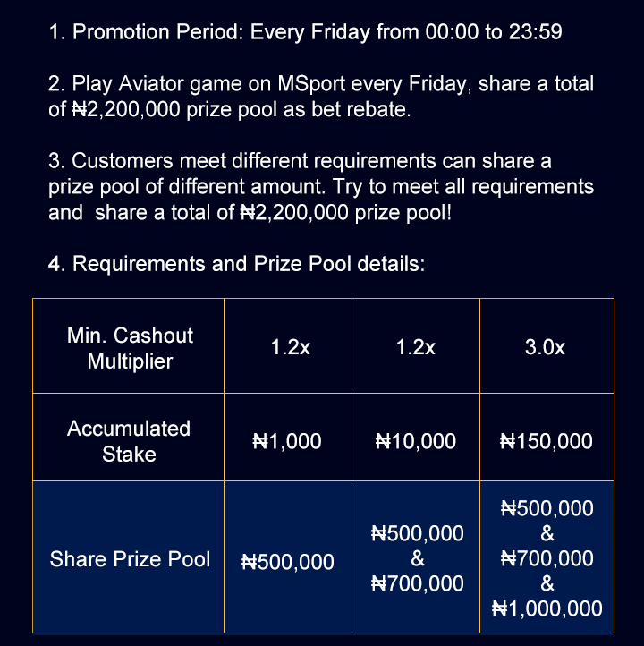The width and height of the screenshot is (644, 646).
Task: Click the ₦1,000,000 amount in the table
Action: pos(547,609)
